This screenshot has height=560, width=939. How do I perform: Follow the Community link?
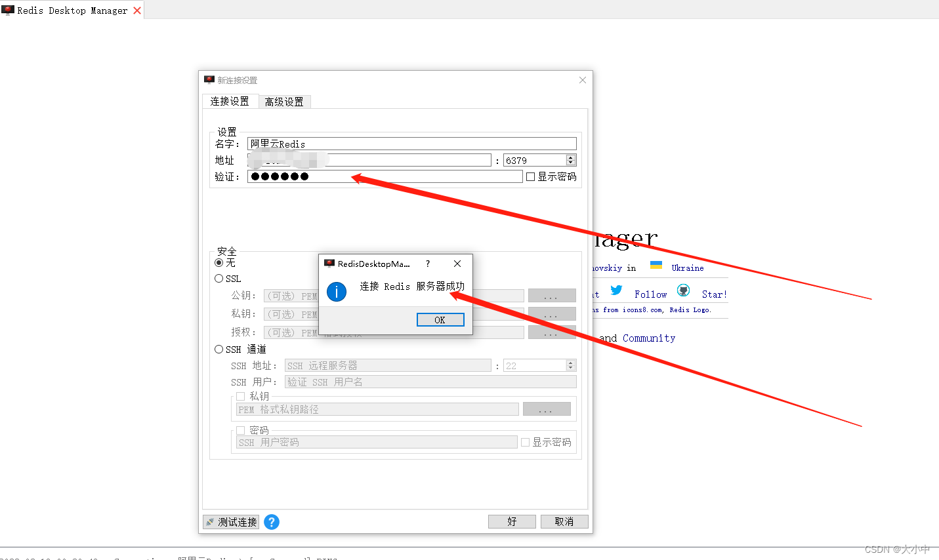tap(648, 338)
